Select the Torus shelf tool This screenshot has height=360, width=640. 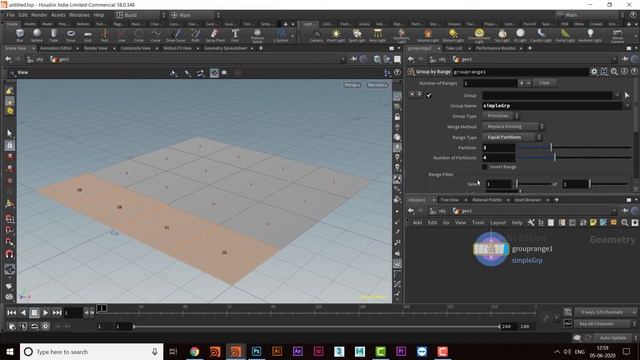(71, 35)
